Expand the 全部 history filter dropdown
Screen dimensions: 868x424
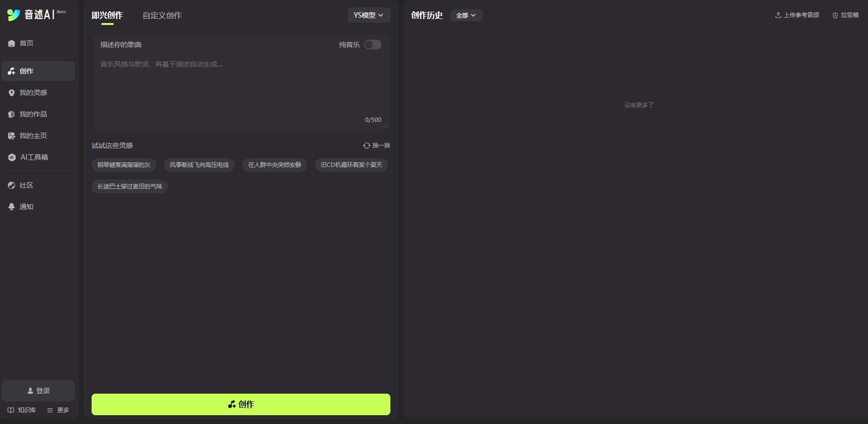[x=466, y=16]
